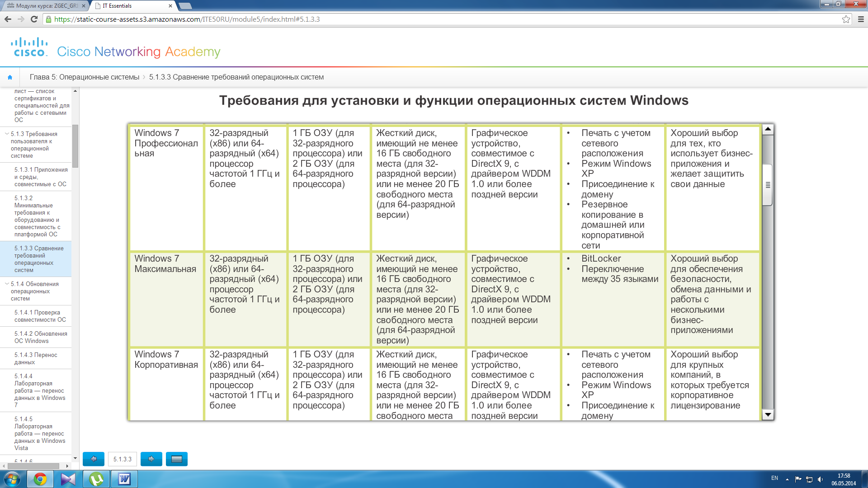This screenshot has width=868, height=488.
Task: Open Windows Start menu
Action: [x=12, y=479]
